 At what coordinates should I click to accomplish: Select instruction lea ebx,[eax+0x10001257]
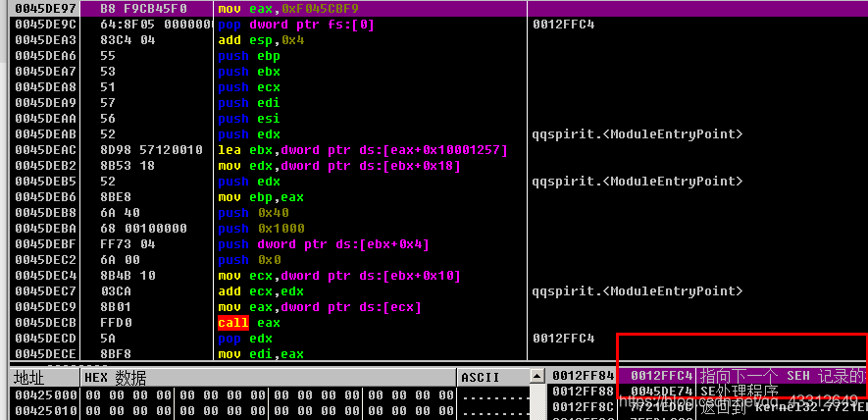363,150
